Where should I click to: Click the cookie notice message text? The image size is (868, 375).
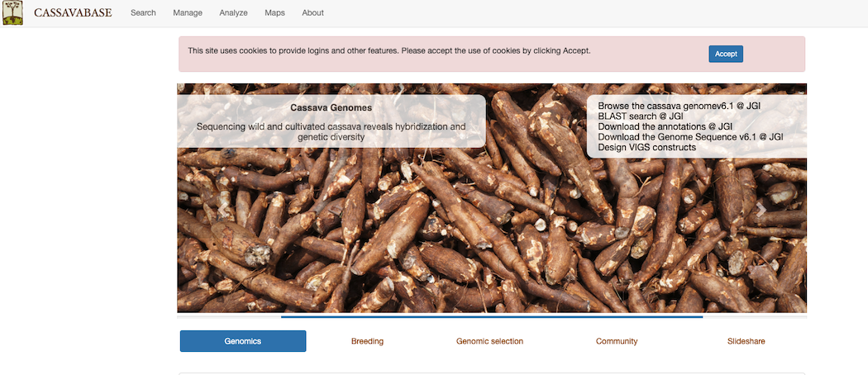389,50
